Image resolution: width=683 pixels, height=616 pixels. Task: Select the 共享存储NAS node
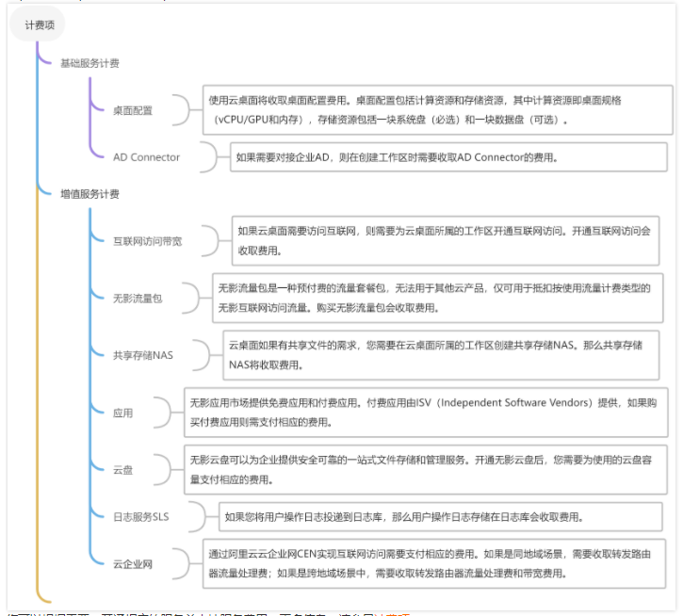pyautogui.click(x=143, y=355)
